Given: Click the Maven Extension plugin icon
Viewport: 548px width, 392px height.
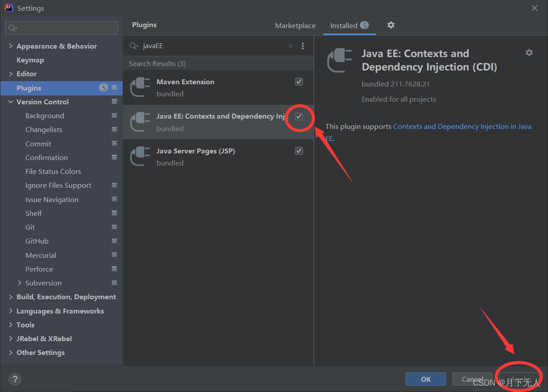Looking at the screenshot, I should coord(140,87).
